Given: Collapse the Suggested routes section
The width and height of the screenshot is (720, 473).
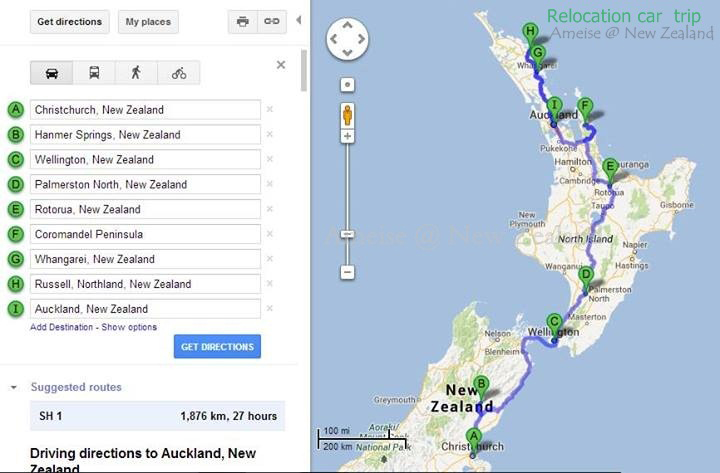Looking at the screenshot, I should tap(14, 388).
